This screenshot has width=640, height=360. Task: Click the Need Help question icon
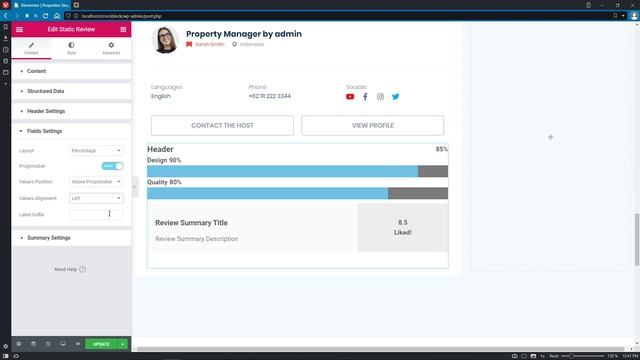(82, 269)
